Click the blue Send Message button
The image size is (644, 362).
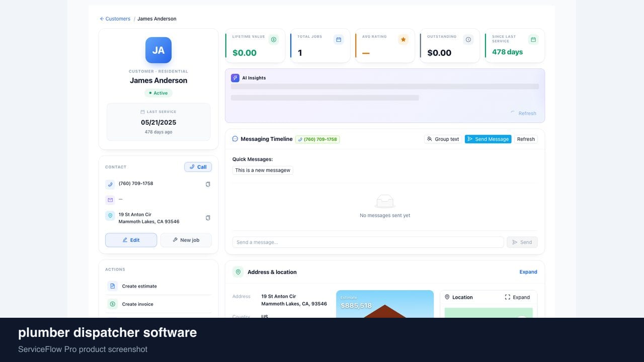(488, 139)
